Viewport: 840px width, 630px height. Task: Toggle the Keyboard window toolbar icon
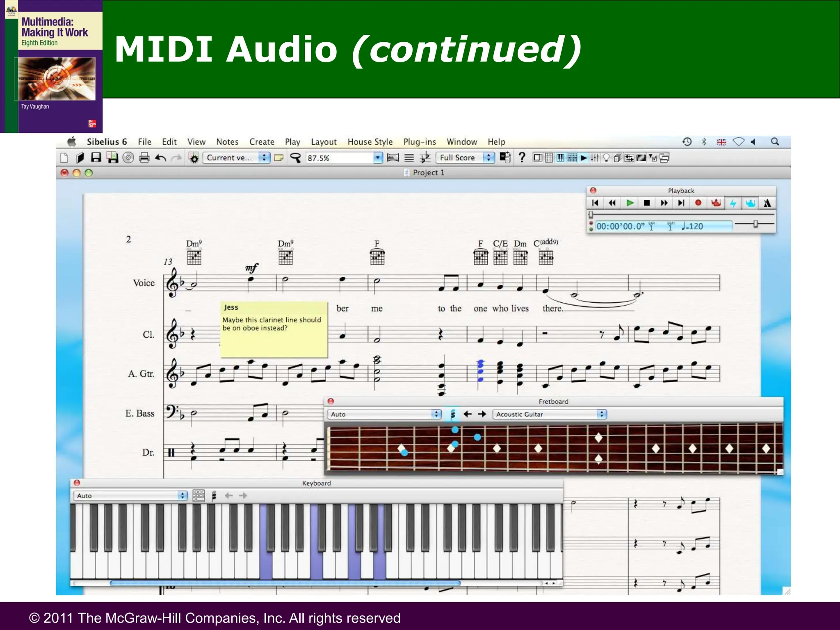(560, 158)
